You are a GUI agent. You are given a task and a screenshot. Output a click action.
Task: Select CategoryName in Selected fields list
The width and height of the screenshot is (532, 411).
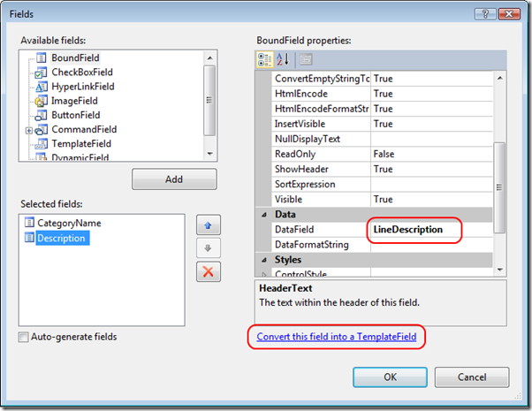68,224
